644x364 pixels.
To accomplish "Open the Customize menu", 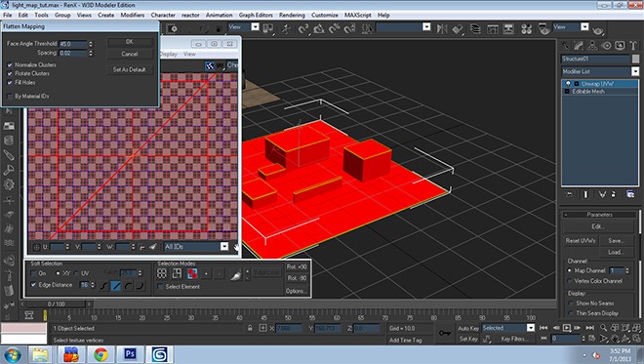I will click(x=325, y=15).
